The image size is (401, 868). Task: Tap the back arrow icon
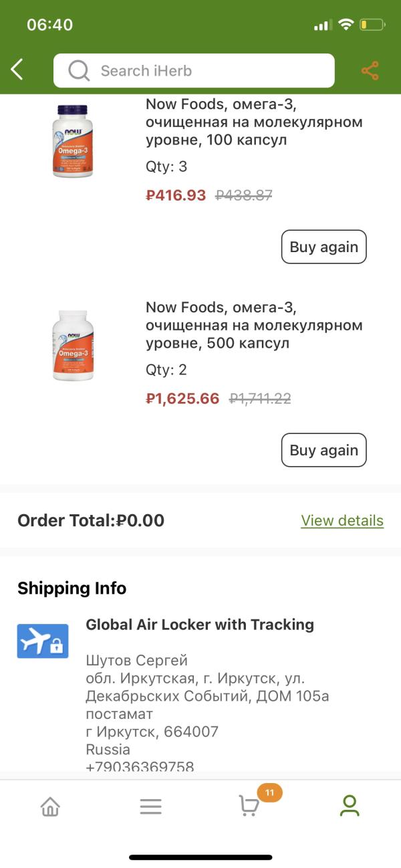tap(17, 70)
